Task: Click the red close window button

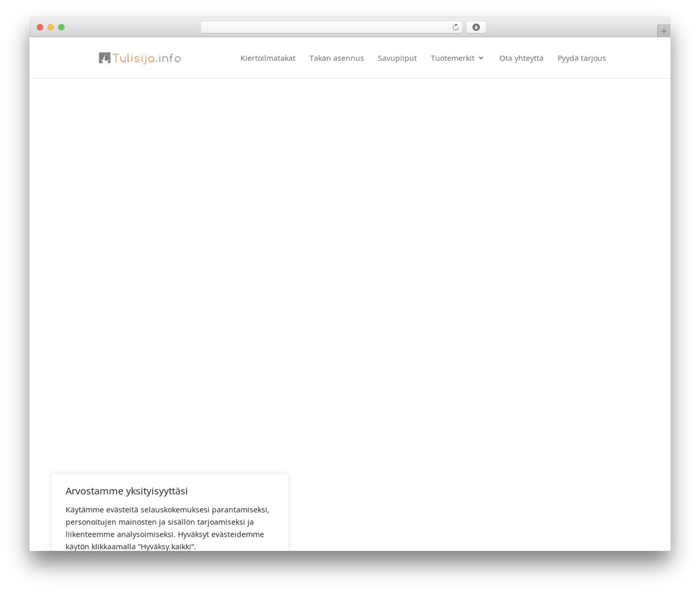Action: (x=40, y=27)
